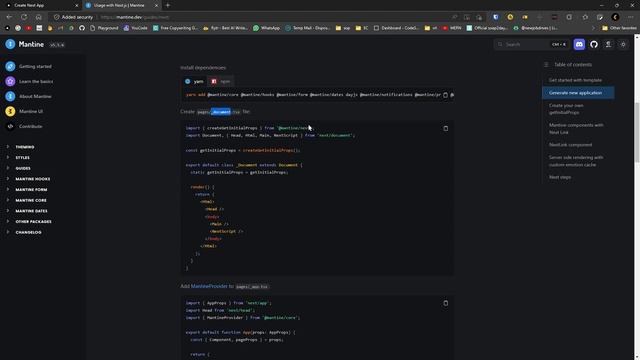Select the yarn tab
The width and height of the screenshot is (640, 360).
[194, 81]
